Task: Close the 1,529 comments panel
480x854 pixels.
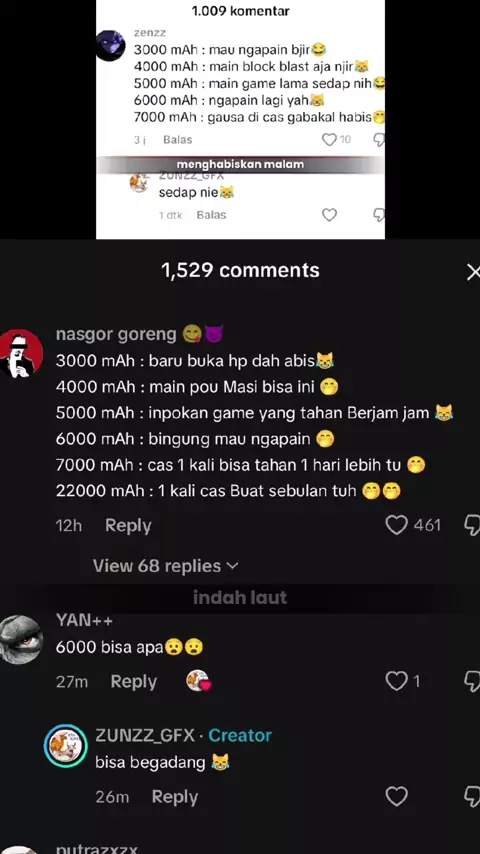Action: [473, 272]
